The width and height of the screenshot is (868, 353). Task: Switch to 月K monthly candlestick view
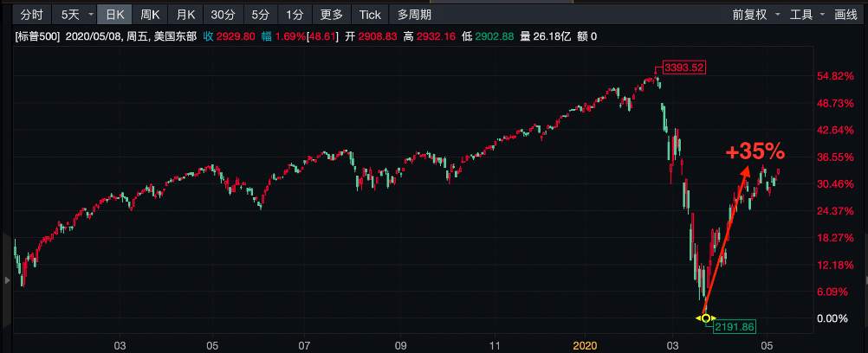tap(185, 15)
